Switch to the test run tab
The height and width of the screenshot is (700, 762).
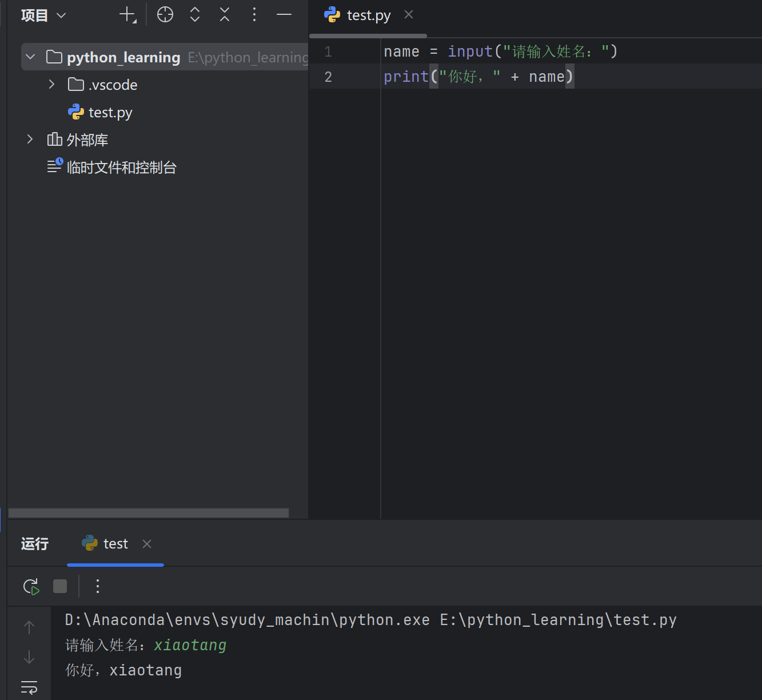pos(115,544)
